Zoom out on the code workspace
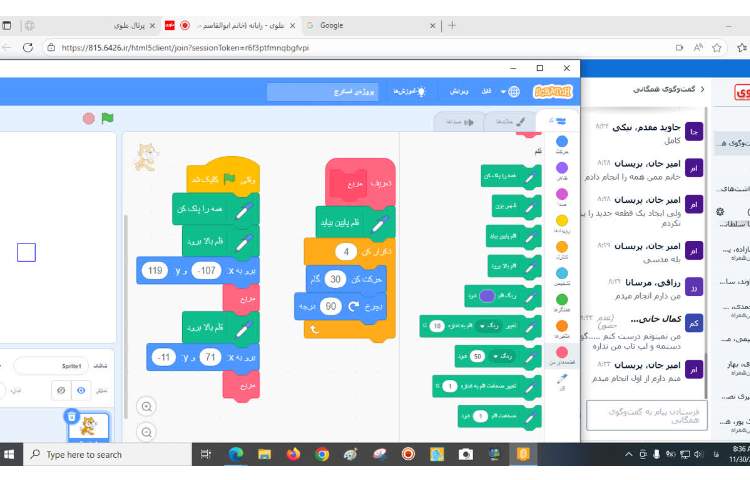Screen dimensions: 750x480 [147, 432]
